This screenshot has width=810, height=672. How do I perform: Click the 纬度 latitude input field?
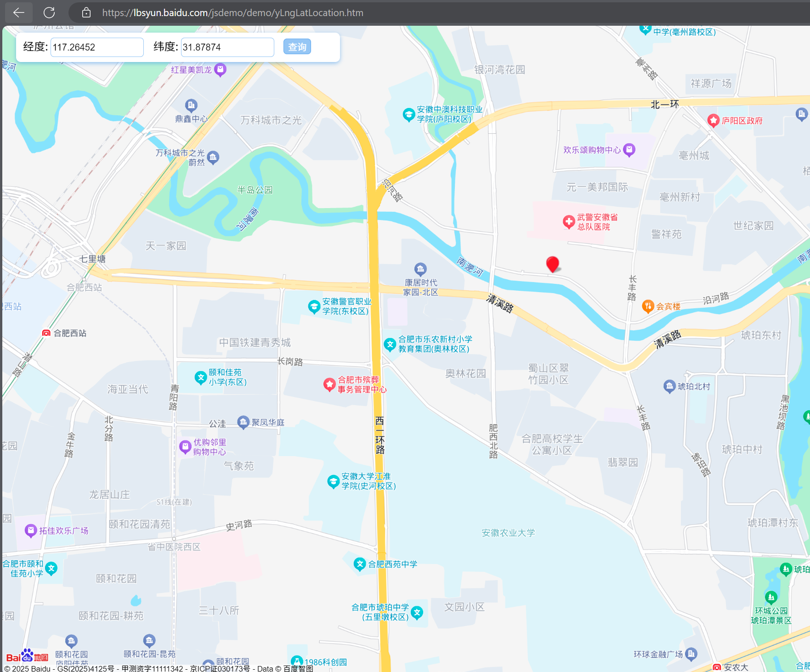tap(227, 47)
